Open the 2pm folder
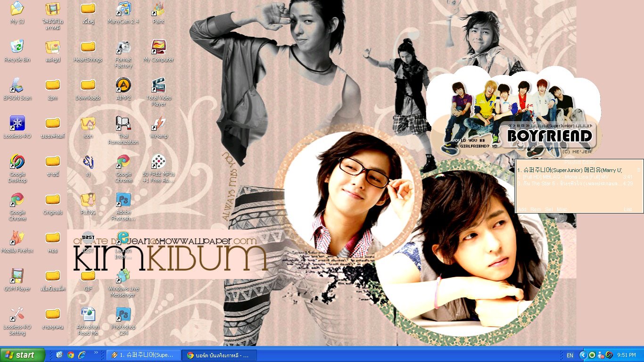Viewport: 644px width, 362px height. tap(53, 89)
